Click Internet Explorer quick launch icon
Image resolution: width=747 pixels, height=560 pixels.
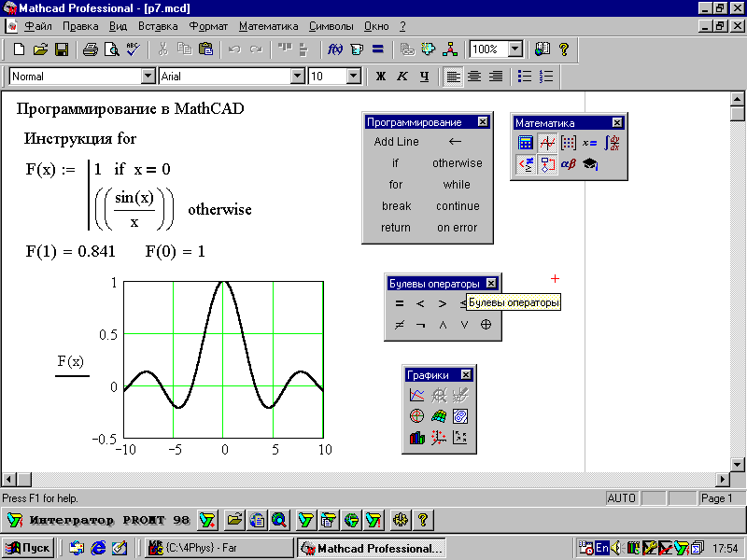tap(98, 548)
